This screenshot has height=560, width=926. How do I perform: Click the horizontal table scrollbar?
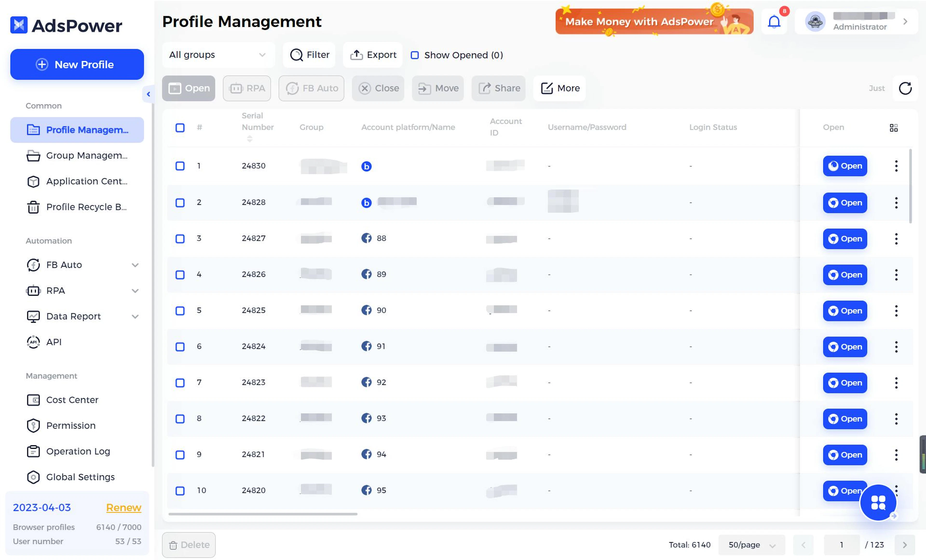pos(263,514)
